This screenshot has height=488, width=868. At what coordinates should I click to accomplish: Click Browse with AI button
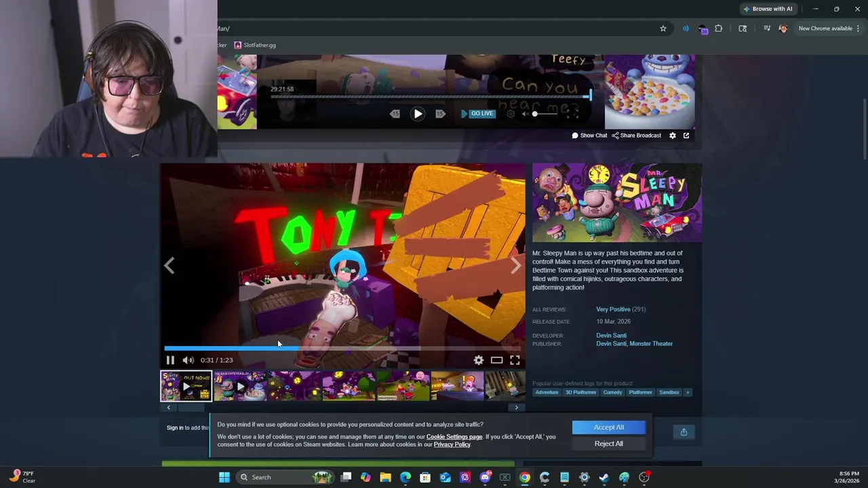coord(768,9)
